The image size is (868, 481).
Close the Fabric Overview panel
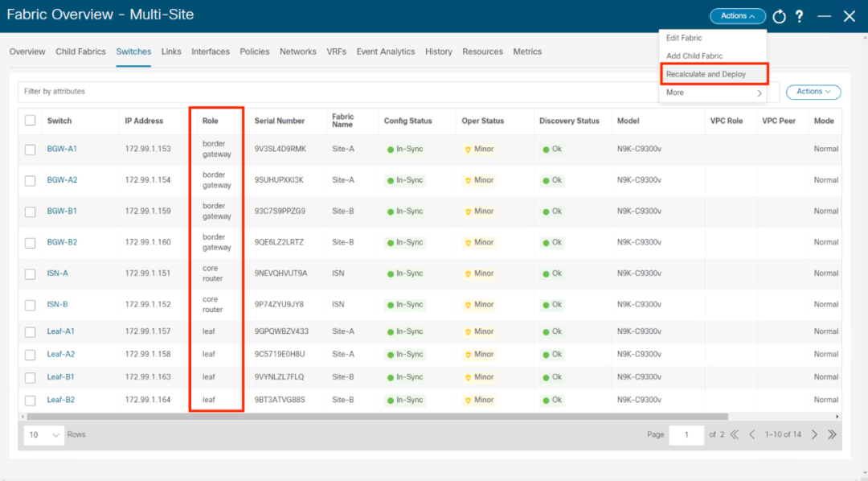tap(850, 16)
